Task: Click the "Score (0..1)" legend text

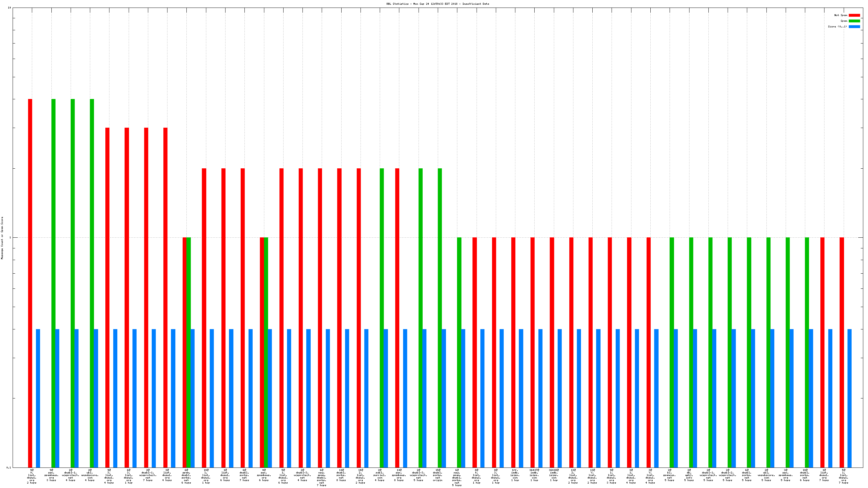Action: [x=837, y=26]
